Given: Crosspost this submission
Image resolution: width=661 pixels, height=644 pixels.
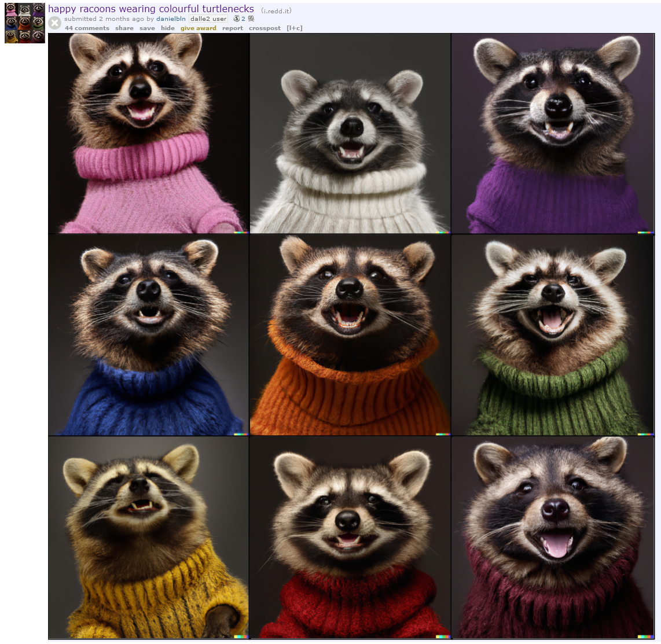Looking at the screenshot, I should (x=265, y=28).
